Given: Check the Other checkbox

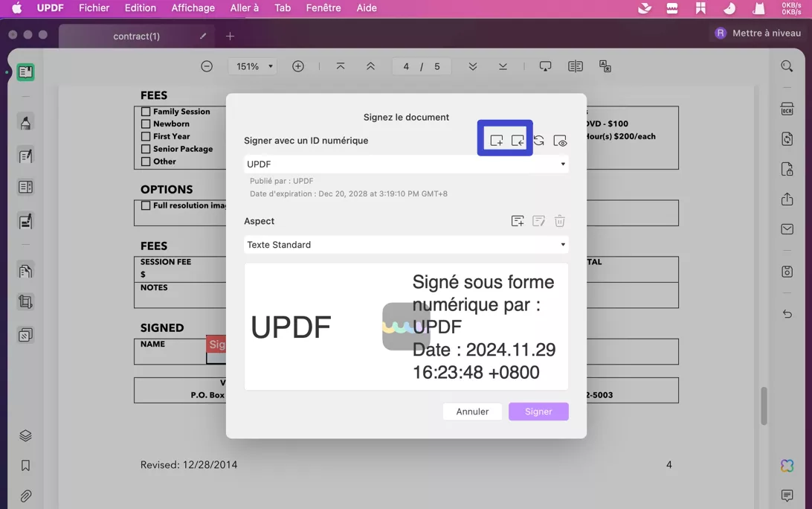Looking at the screenshot, I should coord(146,161).
